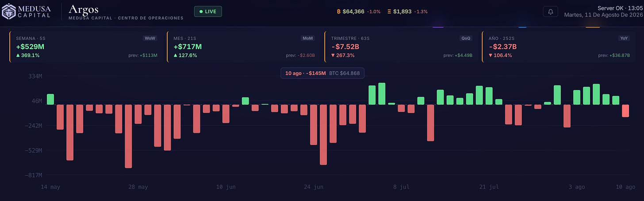Click the '14 may' x-axis date
Screen dimensions: 644x201
click(50, 187)
